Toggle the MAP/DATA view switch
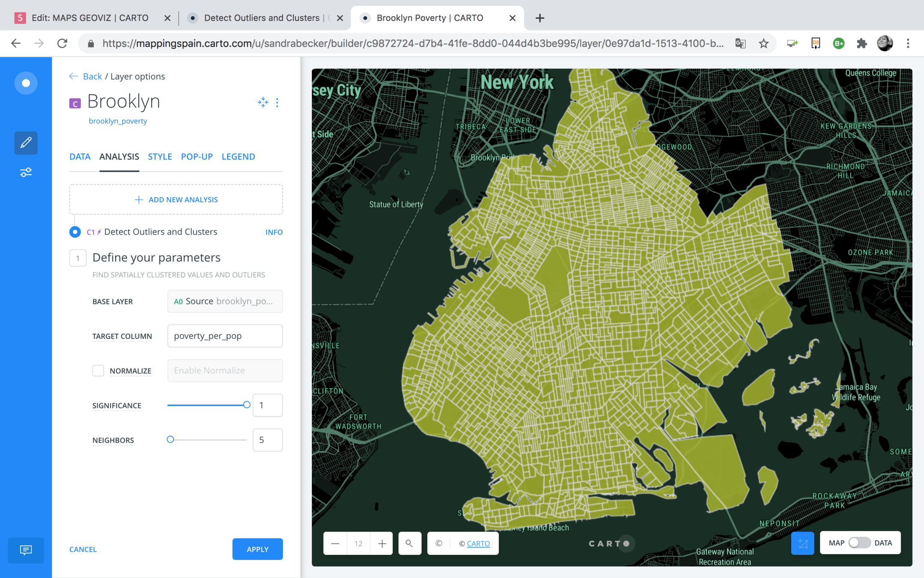The image size is (924, 578). tap(859, 542)
